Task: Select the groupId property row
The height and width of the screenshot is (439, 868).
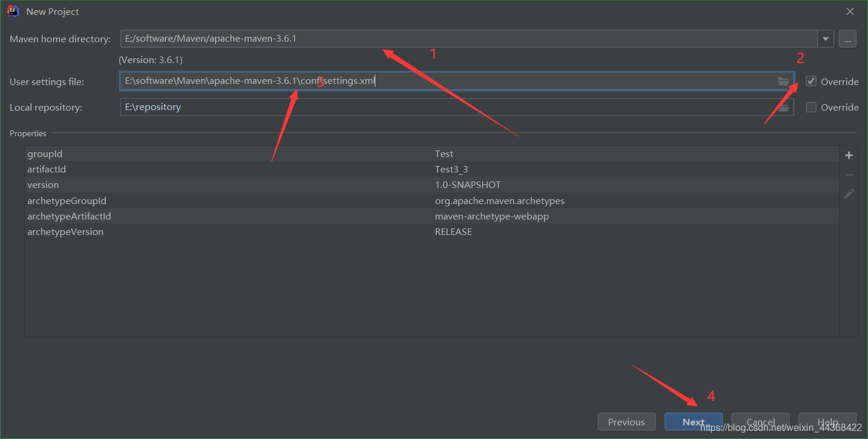Action: tap(432, 153)
